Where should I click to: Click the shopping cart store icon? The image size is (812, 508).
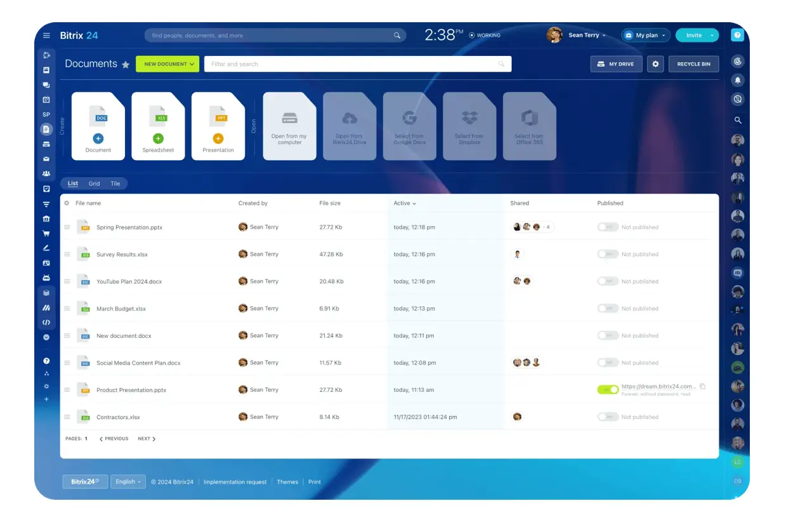point(46,233)
